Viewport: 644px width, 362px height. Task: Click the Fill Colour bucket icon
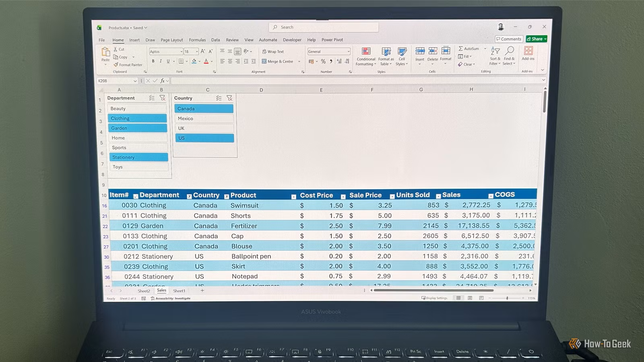(194, 61)
